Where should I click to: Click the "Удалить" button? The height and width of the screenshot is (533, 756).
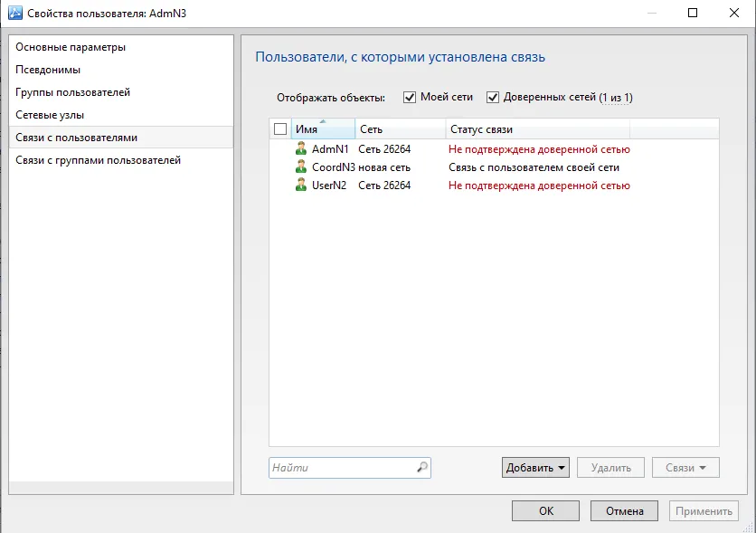[x=611, y=468]
